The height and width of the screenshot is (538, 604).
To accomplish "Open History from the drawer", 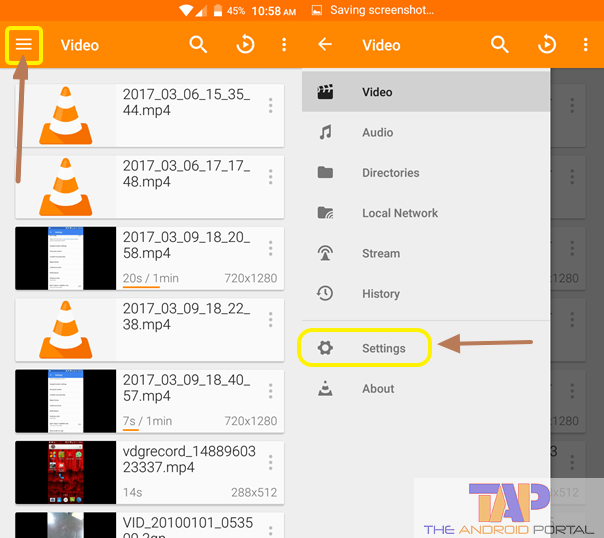I will click(426, 294).
